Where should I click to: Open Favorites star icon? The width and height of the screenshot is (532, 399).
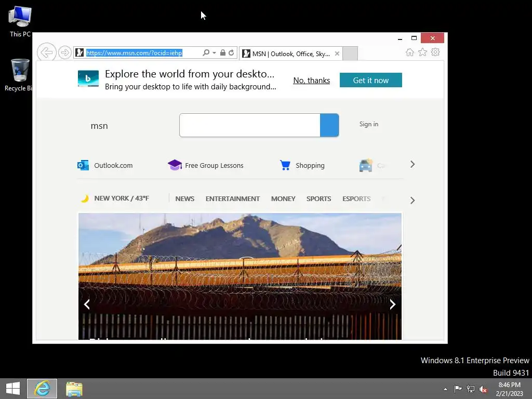[x=422, y=52]
